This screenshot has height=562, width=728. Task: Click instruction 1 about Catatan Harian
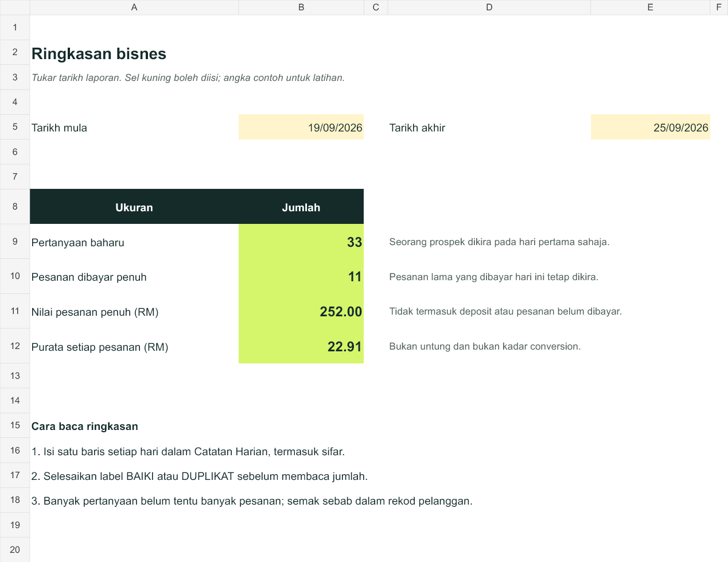pos(188,452)
